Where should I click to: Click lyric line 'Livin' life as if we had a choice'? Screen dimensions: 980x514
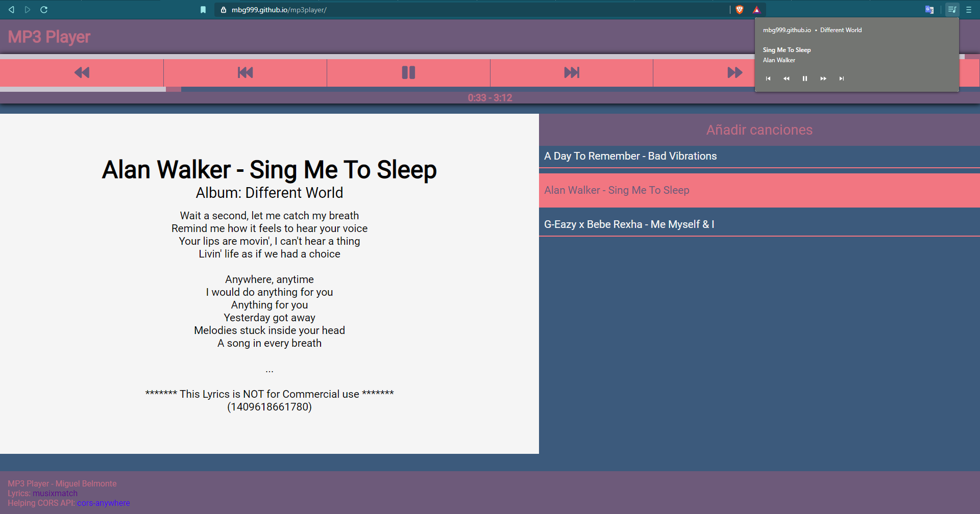point(269,254)
